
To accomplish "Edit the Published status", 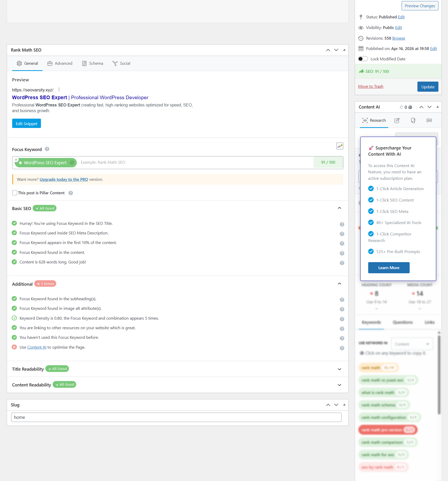I will (401, 17).
